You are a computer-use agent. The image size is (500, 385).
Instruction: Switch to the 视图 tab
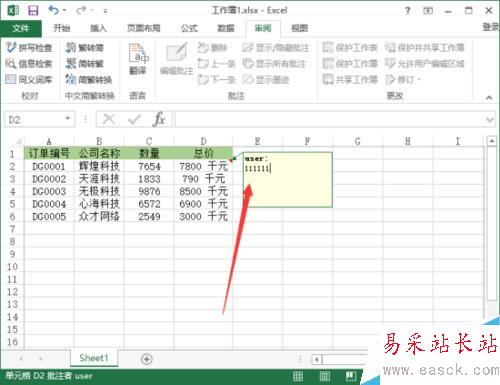click(299, 28)
